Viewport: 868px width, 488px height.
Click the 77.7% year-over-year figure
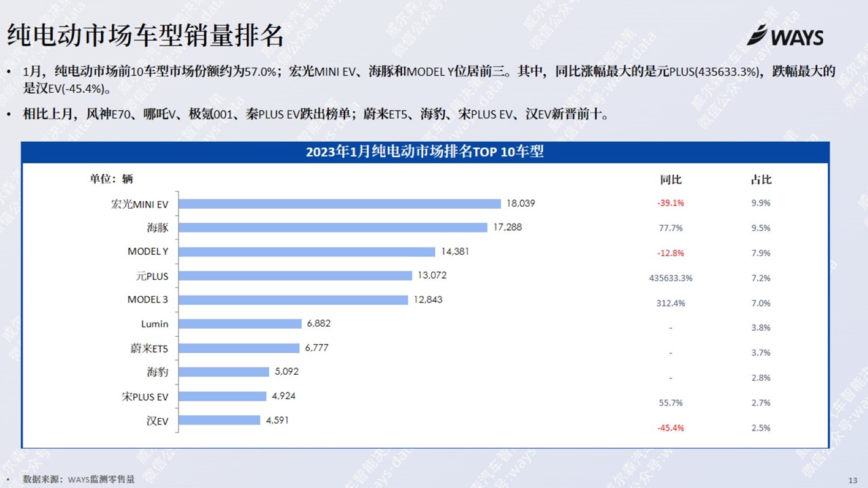click(x=671, y=228)
